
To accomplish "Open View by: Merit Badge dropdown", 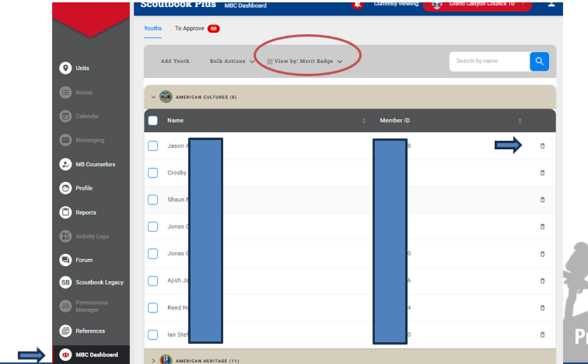I will (305, 61).
